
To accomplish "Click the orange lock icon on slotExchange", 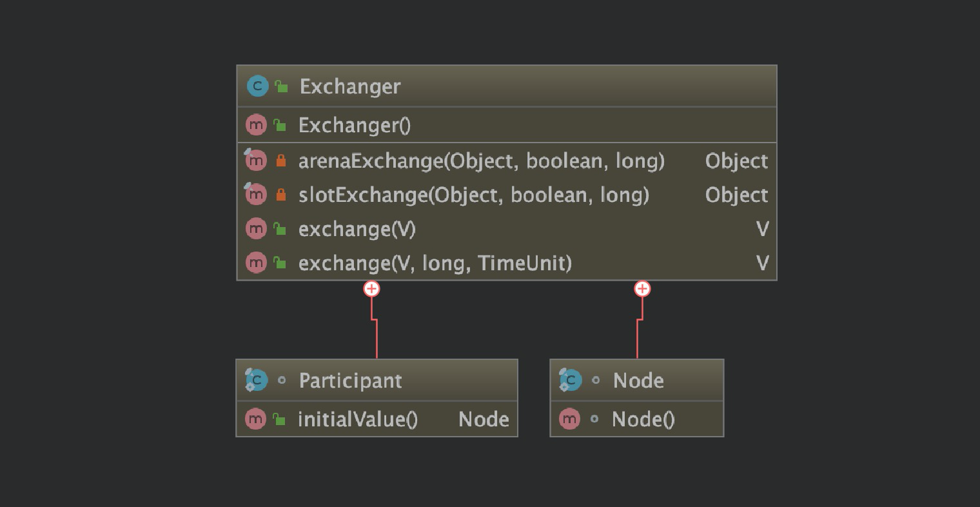I will click(280, 194).
